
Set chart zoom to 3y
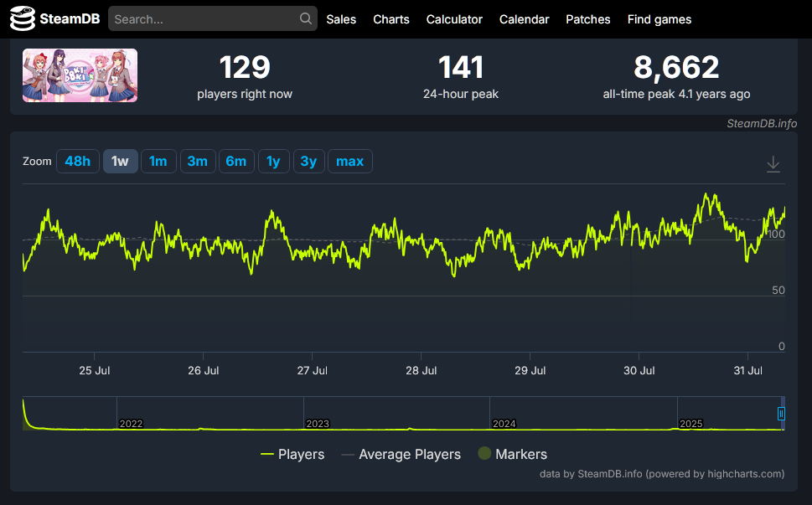pyautogui.click(x=308, y=162)
